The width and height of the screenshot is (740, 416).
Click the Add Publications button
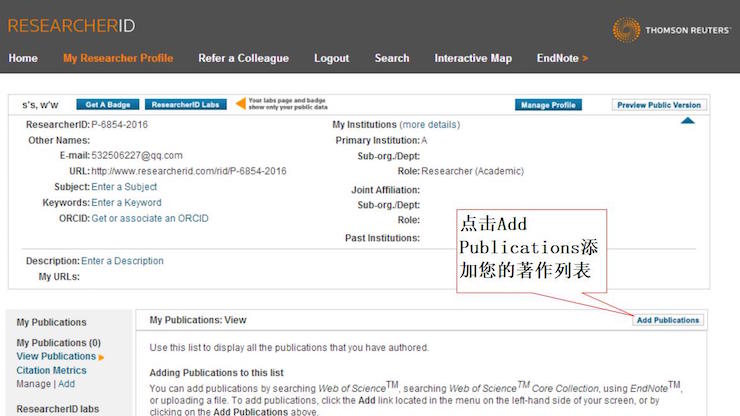[x=668, y=320]
